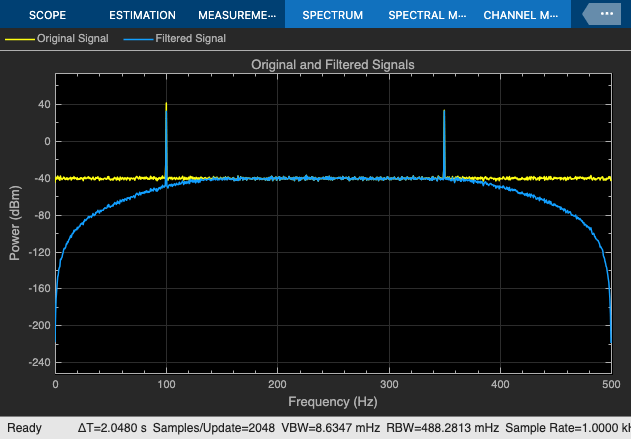The height and width of the screenshot is (439, 631).
Task: Switch to the ESTIMATION tab
Action: click(142, 15)
